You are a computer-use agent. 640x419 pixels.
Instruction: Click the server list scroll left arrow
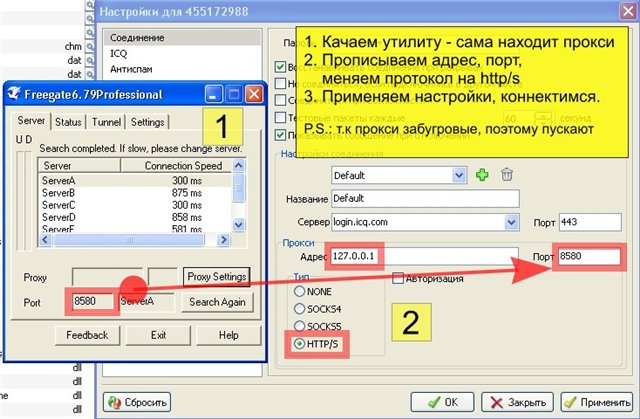coord(45,240)
